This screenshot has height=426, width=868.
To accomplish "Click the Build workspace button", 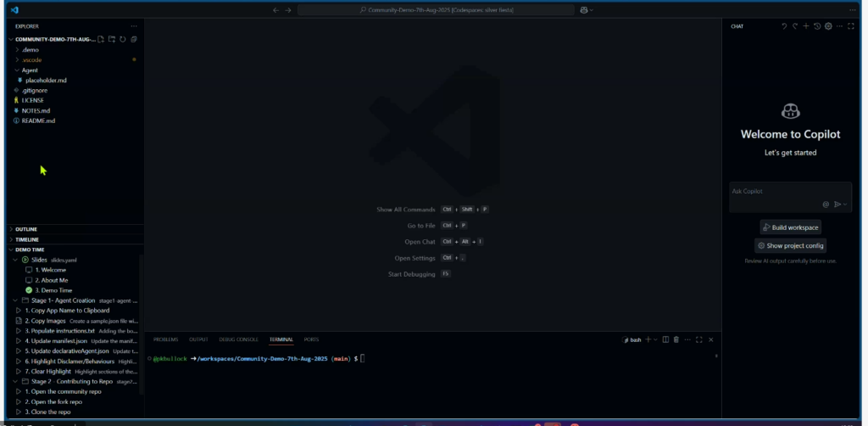I will pos(790,227).
